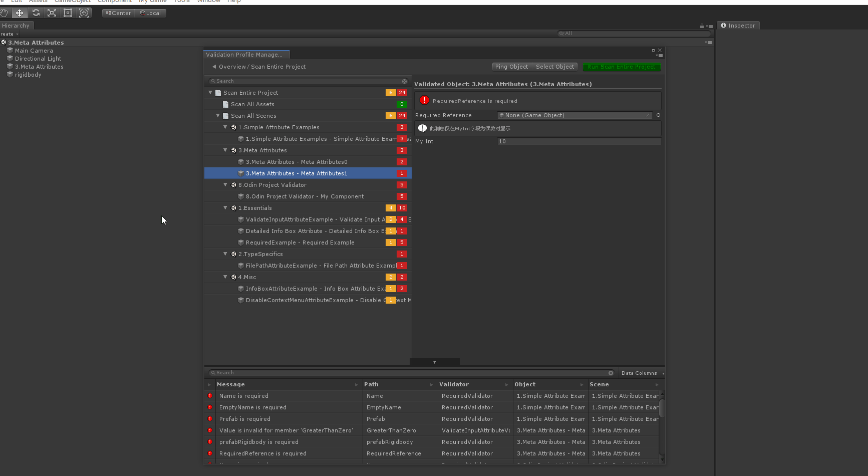
Task: Click the My Int value field
Action: [x=578, y=141]
